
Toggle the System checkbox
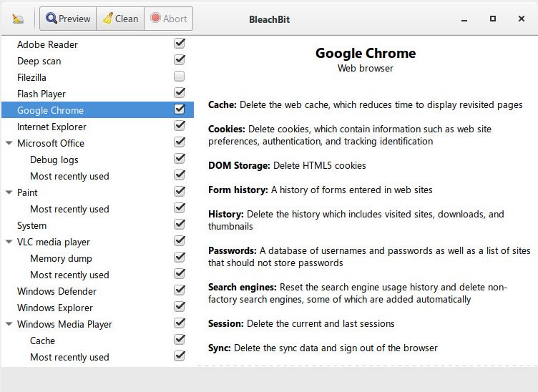(180, 225)
